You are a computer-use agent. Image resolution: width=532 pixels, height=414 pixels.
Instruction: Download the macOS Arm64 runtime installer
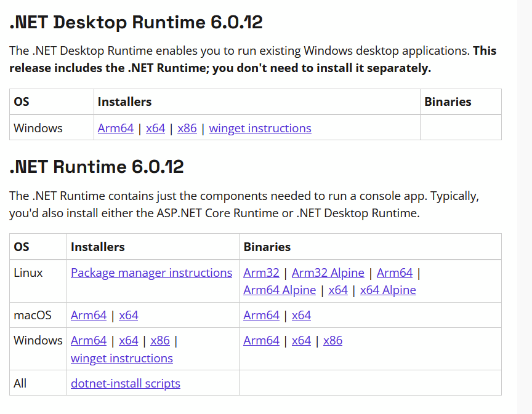click(89, 315)
